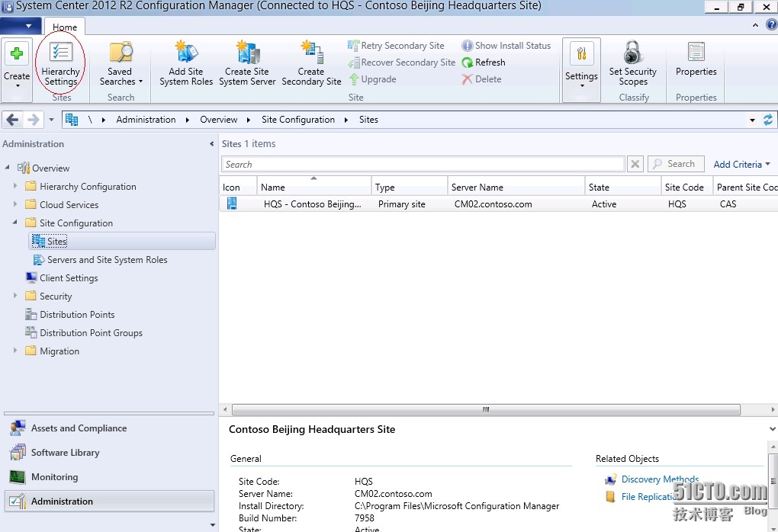Screen dimensions: 778x532
Task: Open the address bar dropdown arrow
Action: point(752,120)
